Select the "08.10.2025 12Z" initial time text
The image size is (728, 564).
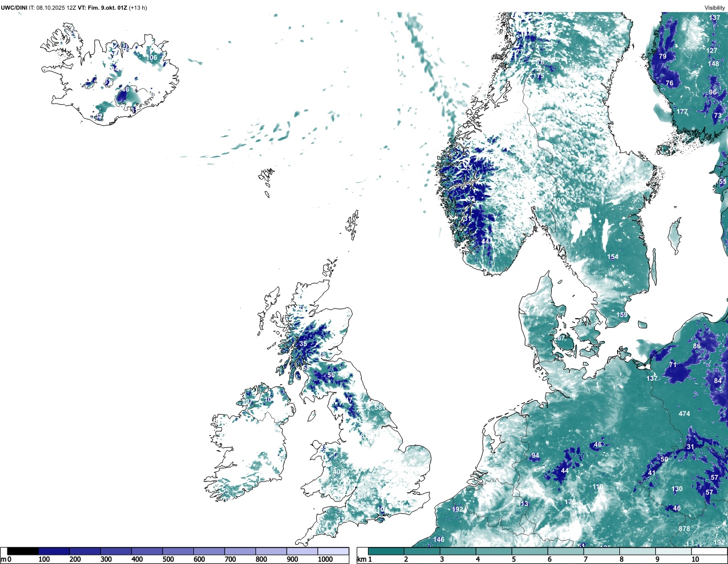point(56,7)
